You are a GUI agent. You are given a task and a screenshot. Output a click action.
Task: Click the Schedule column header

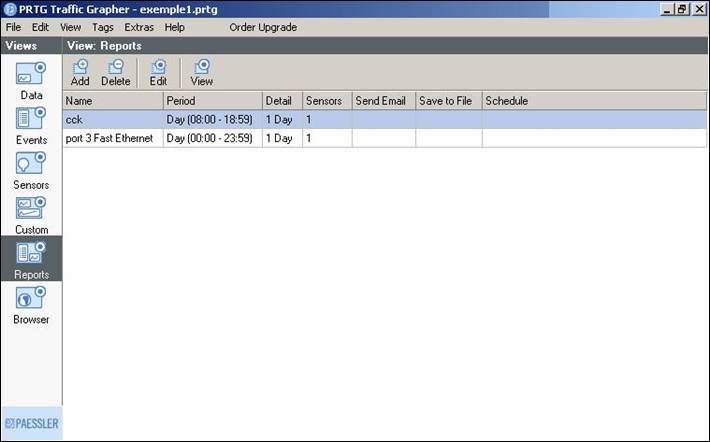594,101
